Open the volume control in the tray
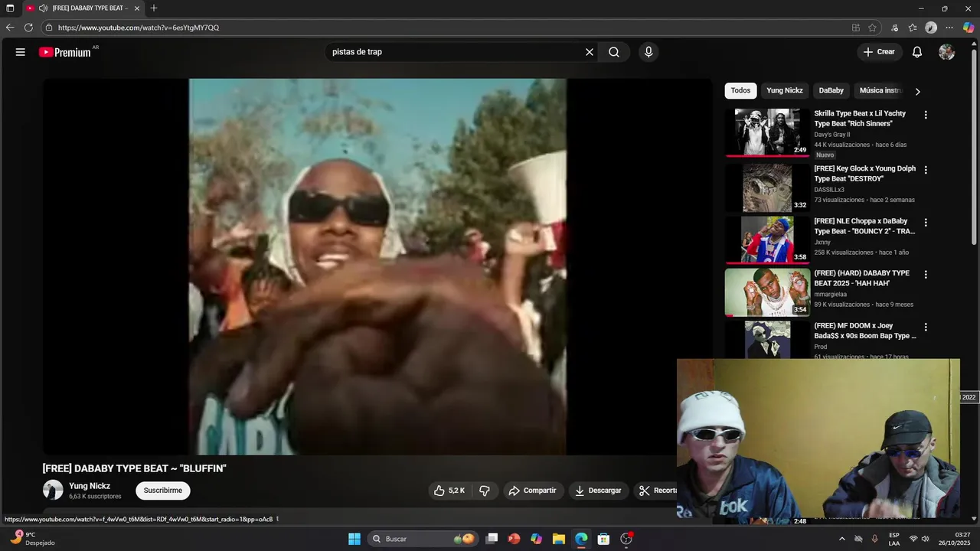Screen dimensions: 980x551 925,539
